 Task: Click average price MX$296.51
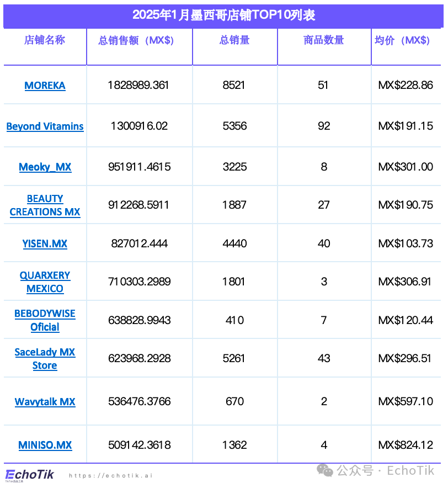[404, 358]
